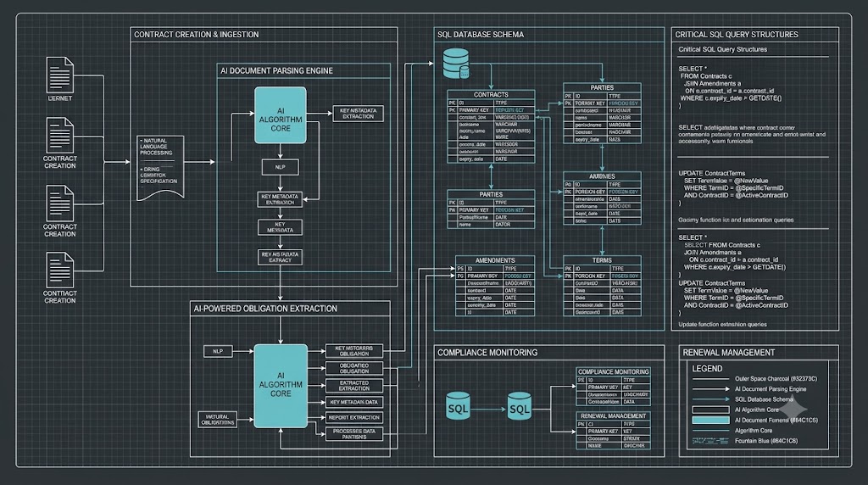Select the COMPLIANCE MONITORING table header
The image size is (868, 485).
tap(614, 371)
